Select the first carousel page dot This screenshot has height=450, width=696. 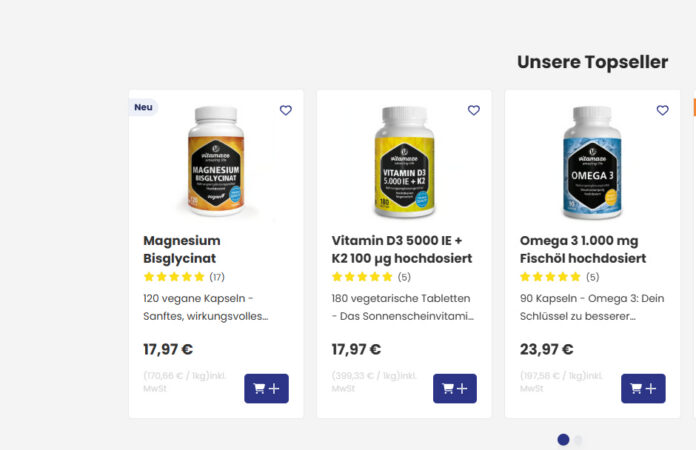pyautogui.click(x=563, y=439)
